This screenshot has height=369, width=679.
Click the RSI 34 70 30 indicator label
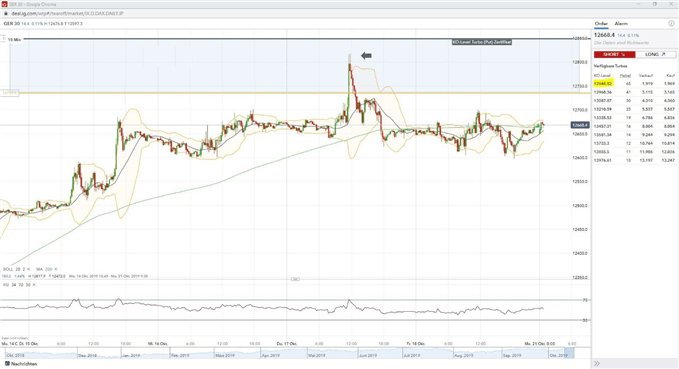point(16,285)
